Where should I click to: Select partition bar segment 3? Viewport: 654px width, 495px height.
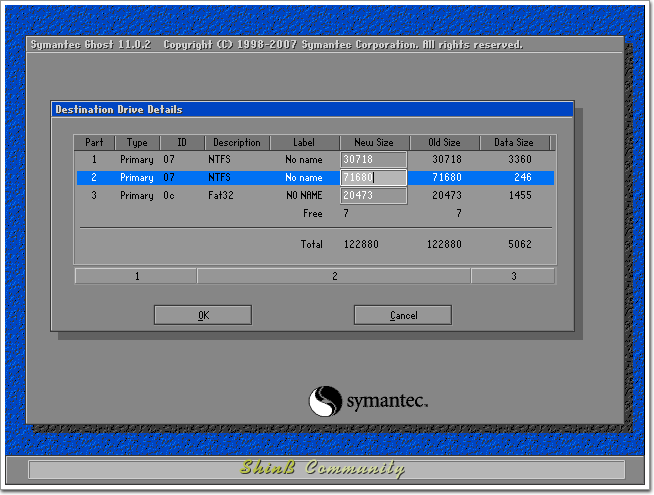[x=513, y=276]
